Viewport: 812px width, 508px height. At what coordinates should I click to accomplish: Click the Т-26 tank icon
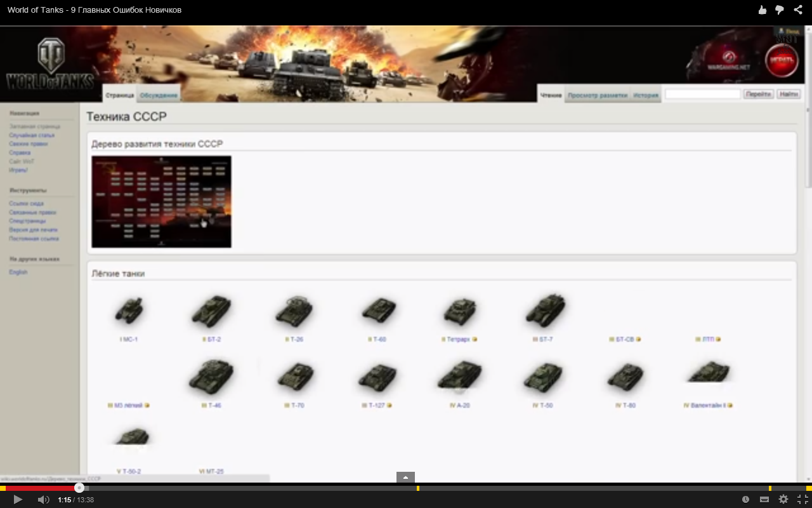tap(294, 311)
